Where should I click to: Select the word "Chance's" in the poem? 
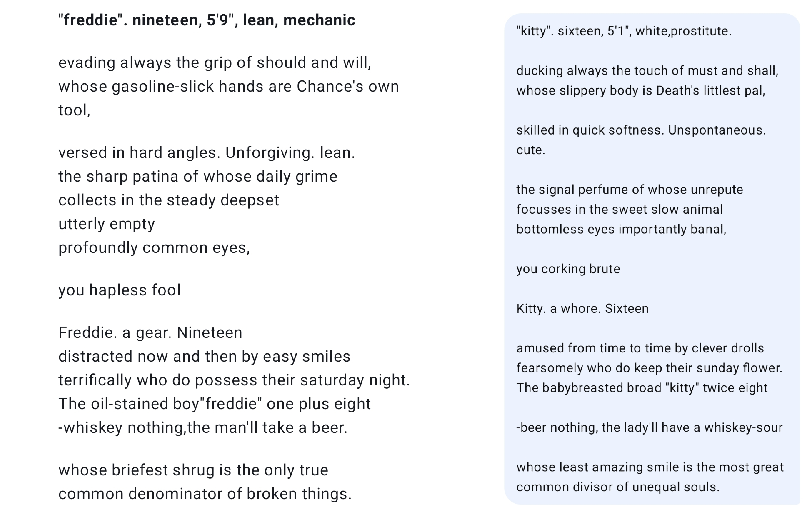pyautogui.click(x=323, y=86)
